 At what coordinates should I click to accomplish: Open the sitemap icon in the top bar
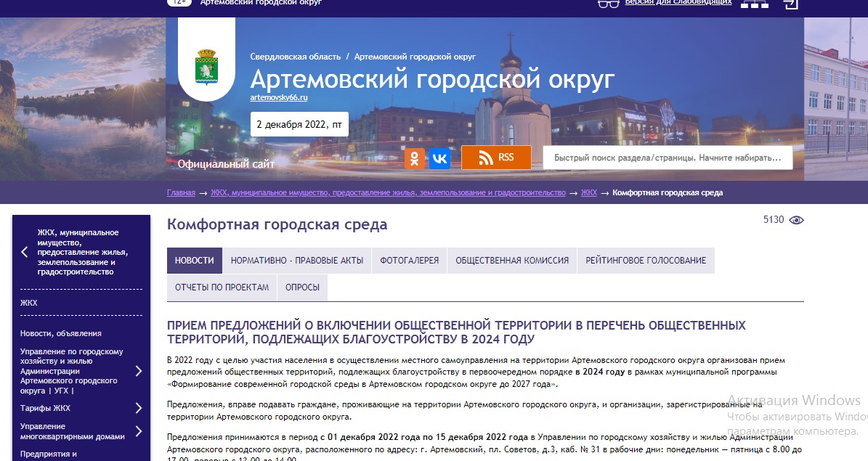pyautogui.click(x=755, y=4)
